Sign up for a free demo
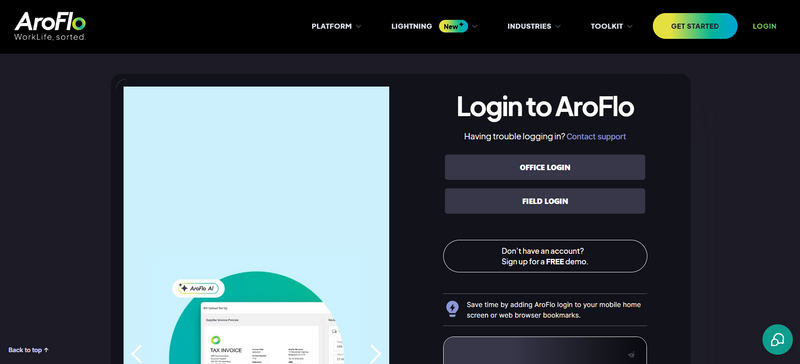 pos(545,256)
